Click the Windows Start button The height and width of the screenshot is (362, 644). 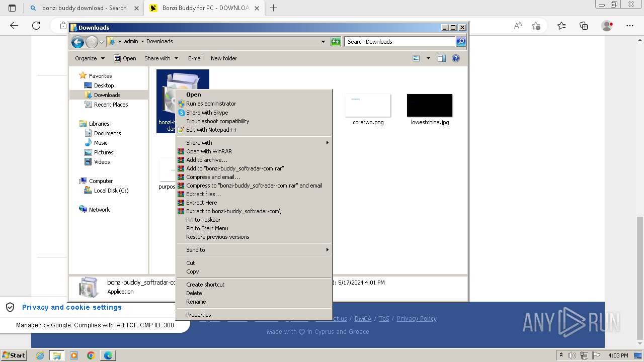(14, 355)
